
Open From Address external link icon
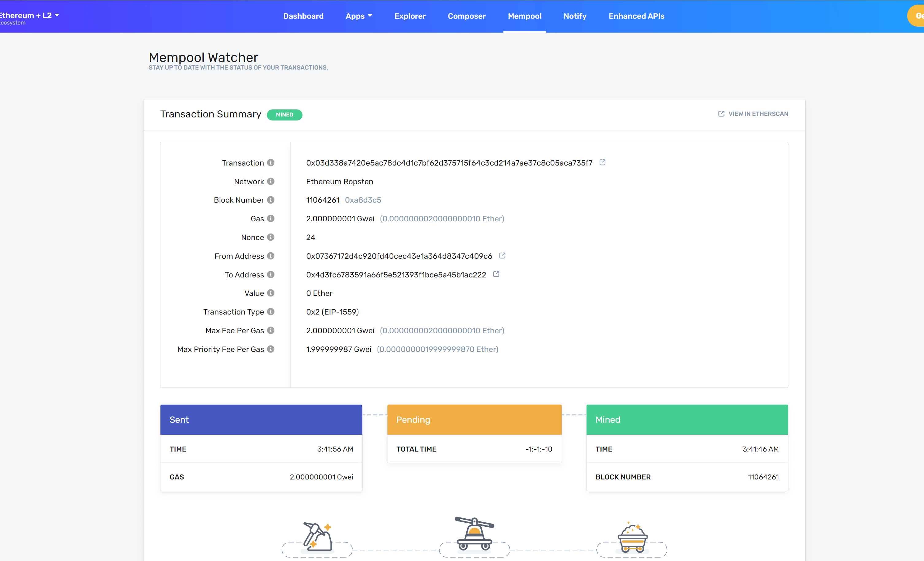pos(502,256)
